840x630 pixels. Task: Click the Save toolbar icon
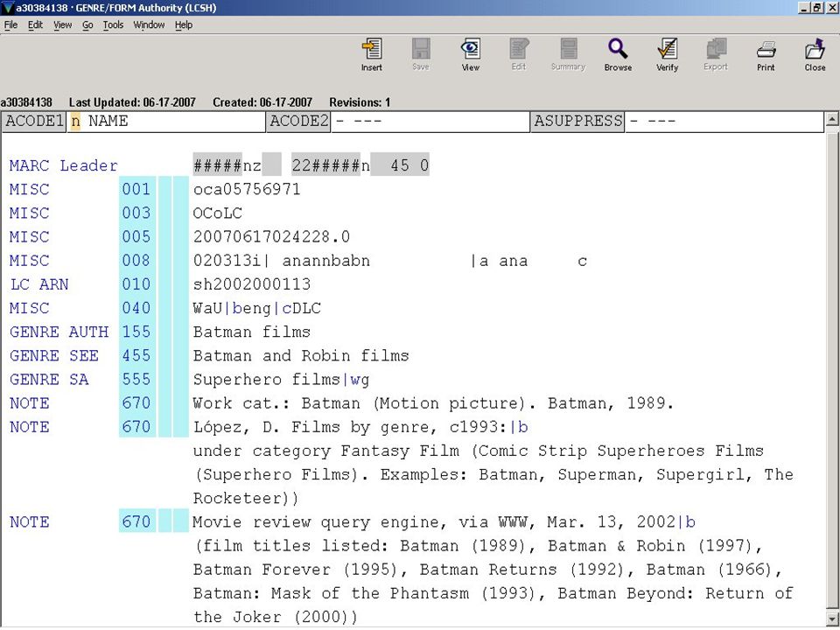[421, 54]
